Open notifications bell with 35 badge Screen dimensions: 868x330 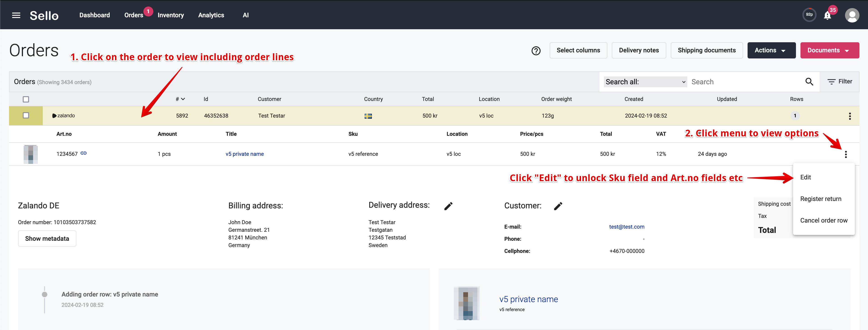click(x=827, y=16)
